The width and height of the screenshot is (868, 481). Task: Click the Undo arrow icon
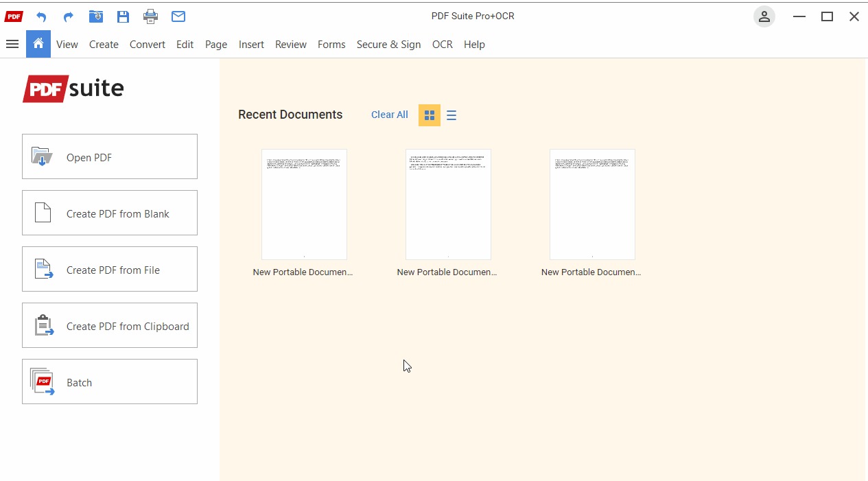click(x=41, y=16)
